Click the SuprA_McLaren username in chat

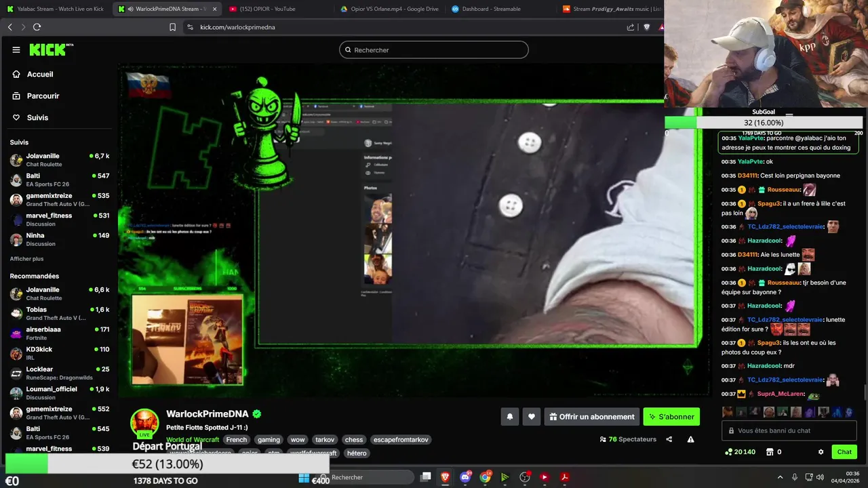(x=780, y=394)
